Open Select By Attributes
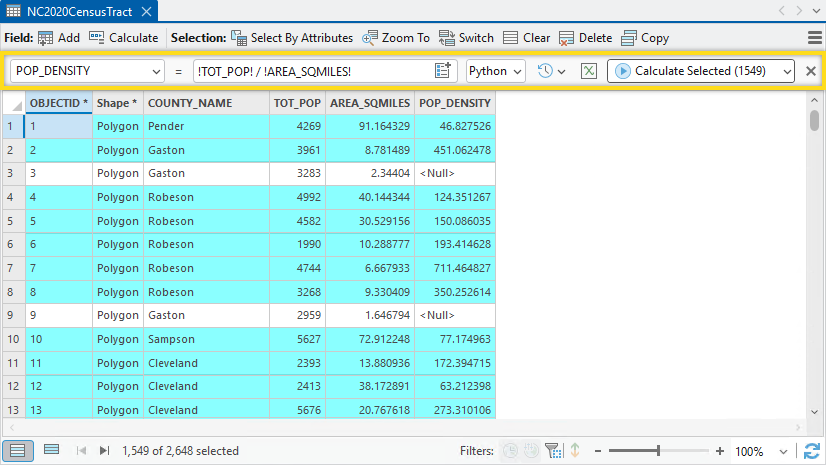Viewport: 826px width, 465px height. tap(292, 38)
